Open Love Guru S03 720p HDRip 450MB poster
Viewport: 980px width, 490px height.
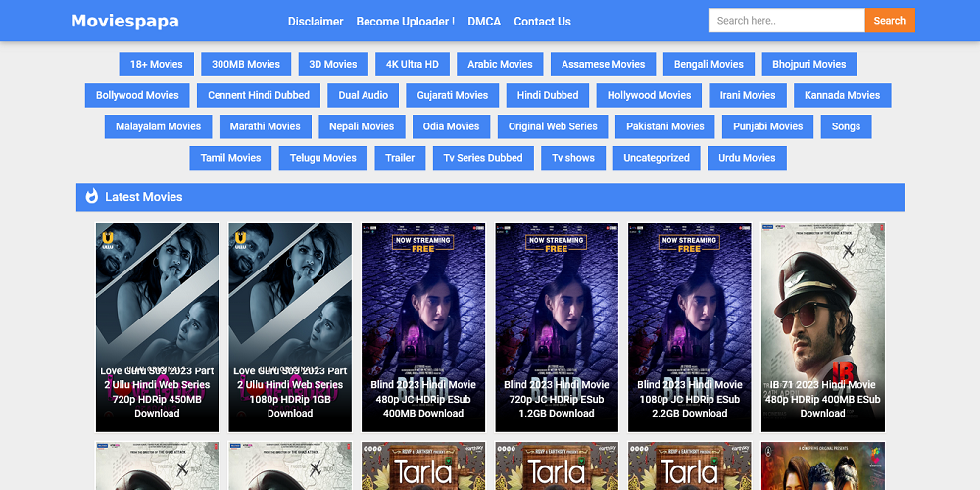pyautogui.click(x=158, y=327)
